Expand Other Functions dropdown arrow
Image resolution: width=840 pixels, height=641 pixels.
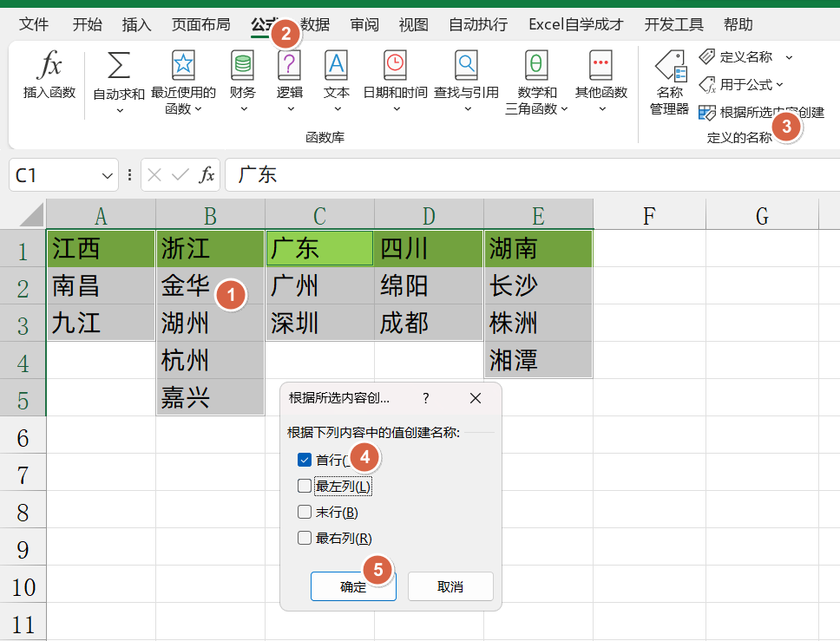(602, 109)
